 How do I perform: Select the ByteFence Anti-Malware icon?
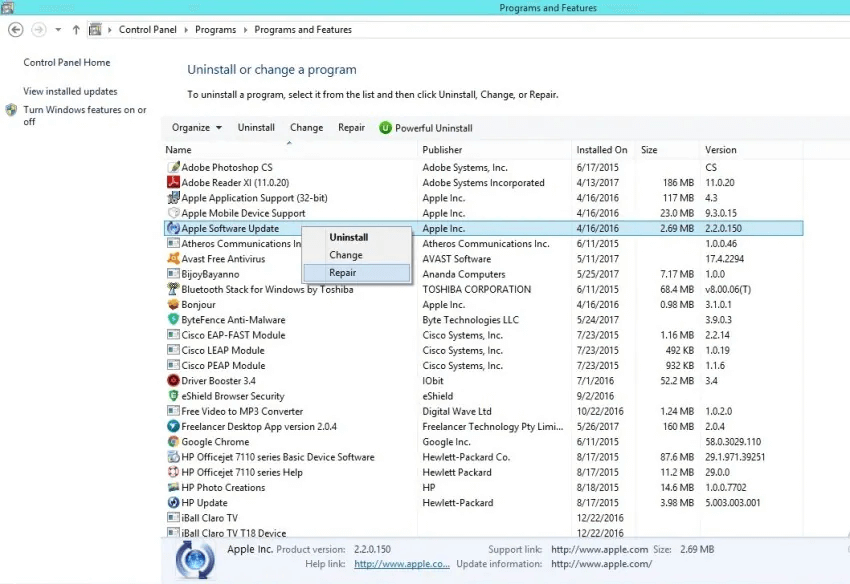(173, 320)
